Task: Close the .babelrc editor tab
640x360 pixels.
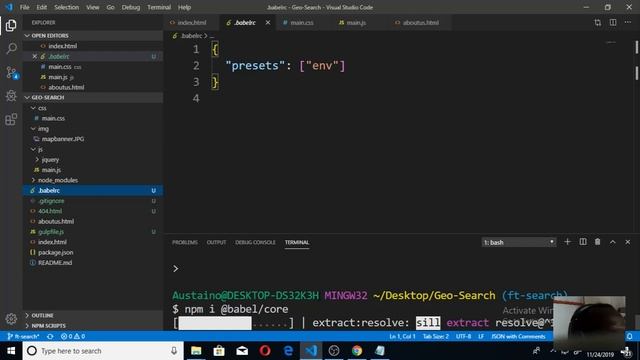Action: pyautogui.click(x=268, y=22)
